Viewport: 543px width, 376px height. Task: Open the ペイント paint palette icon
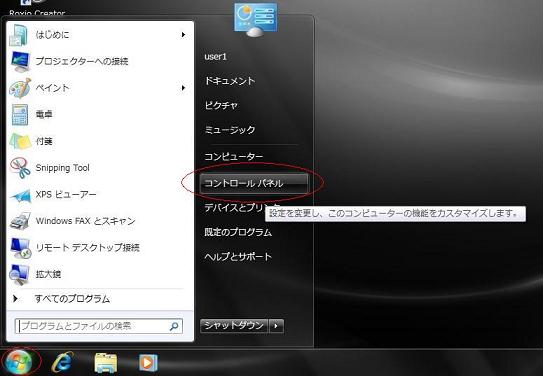[20, 88]
